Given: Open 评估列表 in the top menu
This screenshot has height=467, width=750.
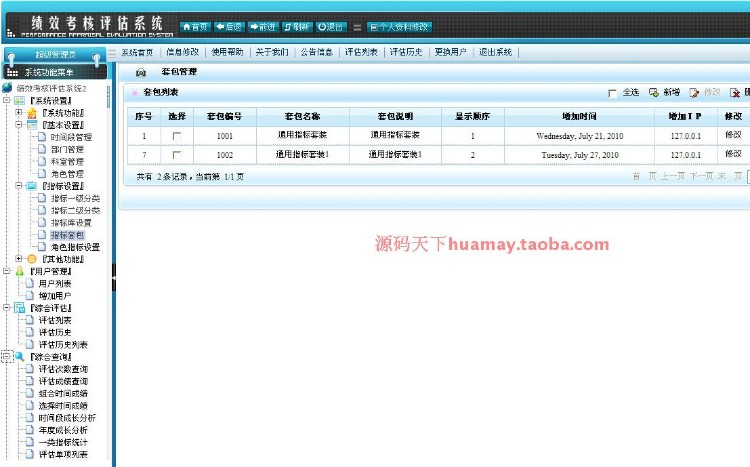Looking at the screenshot, I should click(361, 52).
